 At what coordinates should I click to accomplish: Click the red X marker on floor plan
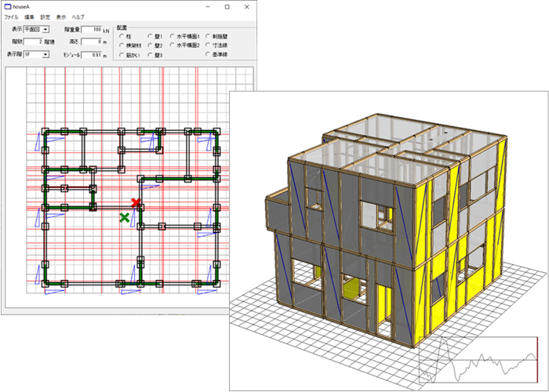point(136,203)
